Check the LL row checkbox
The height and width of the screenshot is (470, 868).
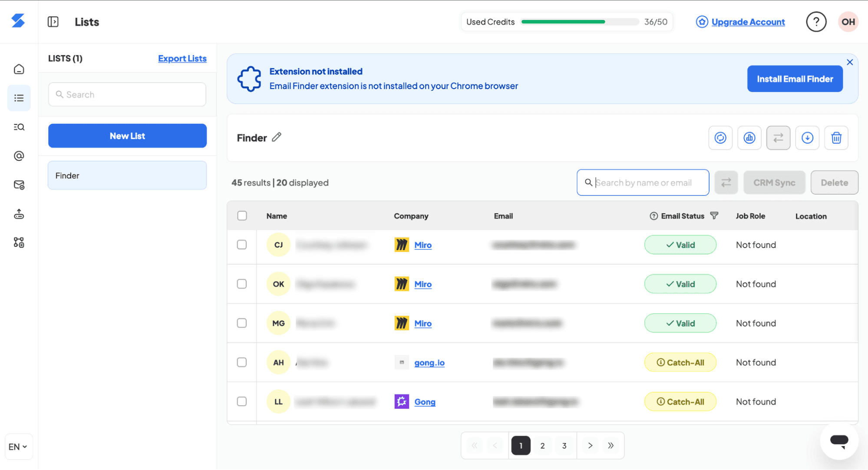tap(242, 401)
